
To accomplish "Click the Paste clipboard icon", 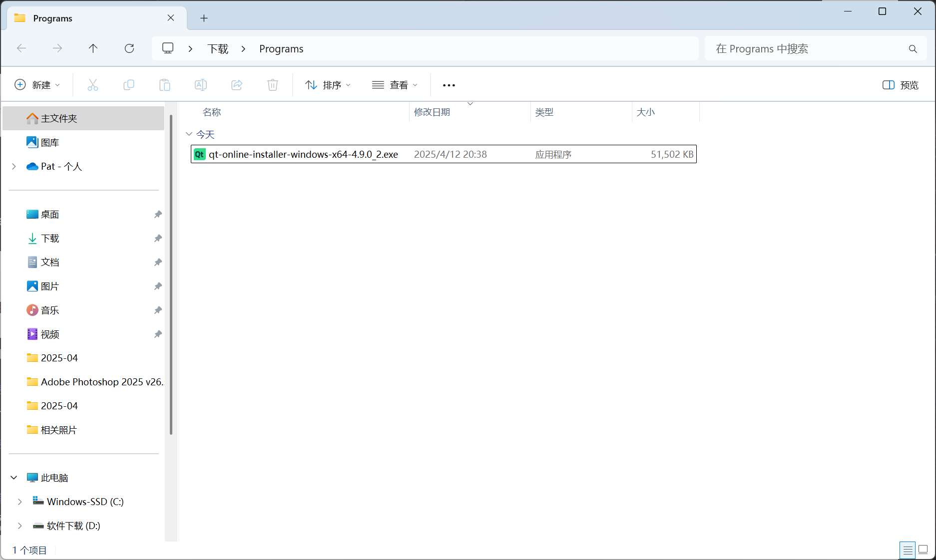I will pos(164,85).
